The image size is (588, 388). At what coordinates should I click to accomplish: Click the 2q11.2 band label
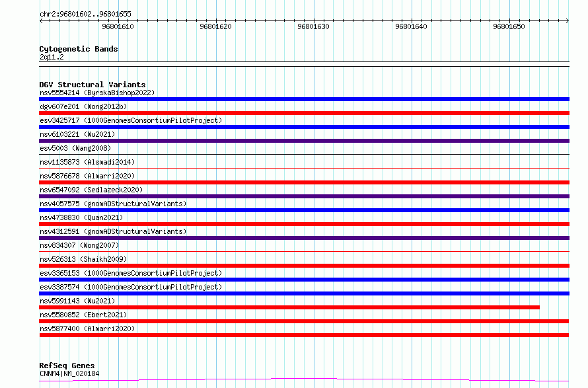click(52, 57)
